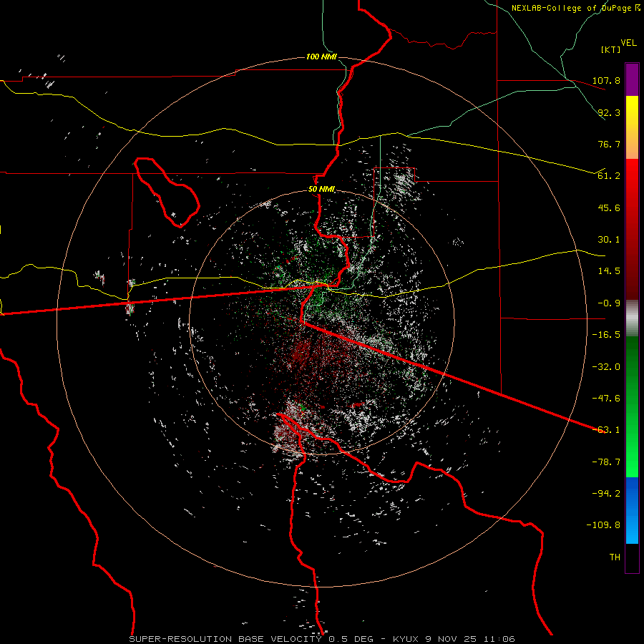This screenshot has width=644, height=644.
Task: Click the -16.5 legend value
Action: click(x=606, y=335)
